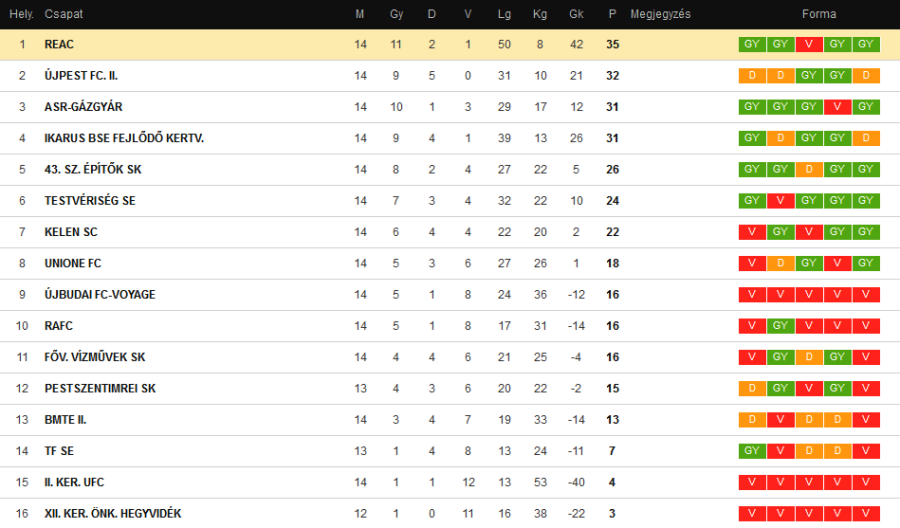Viewport: 900px width, 528px height.
Task: Click Pestszentimrei SK's orange D form badge
Action: pos(751,388)
